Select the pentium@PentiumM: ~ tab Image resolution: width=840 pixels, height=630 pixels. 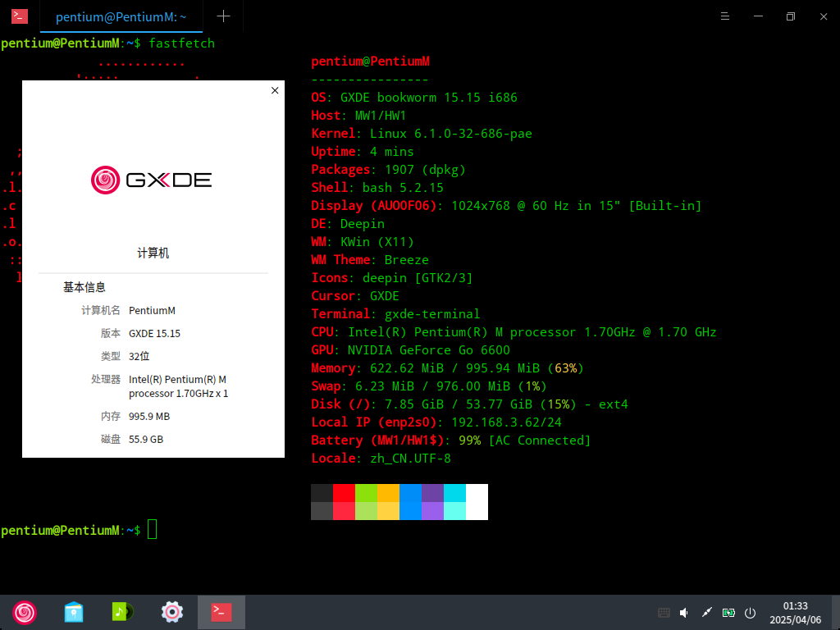click(121, 16)
